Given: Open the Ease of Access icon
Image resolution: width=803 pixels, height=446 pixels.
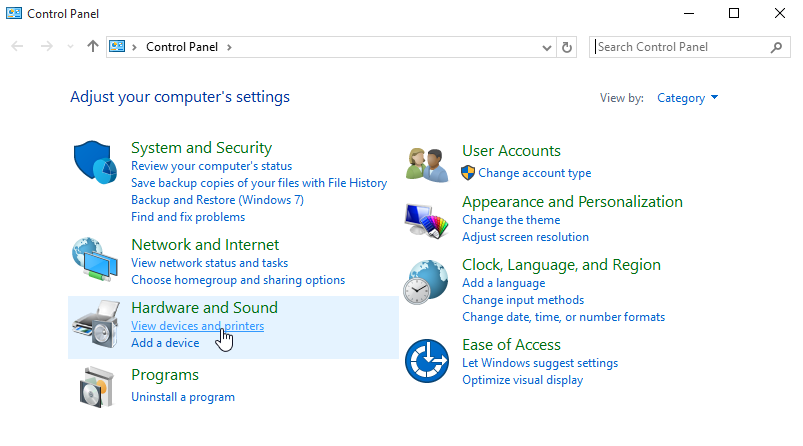Looking at the screenshot, I should coord(427,361).
